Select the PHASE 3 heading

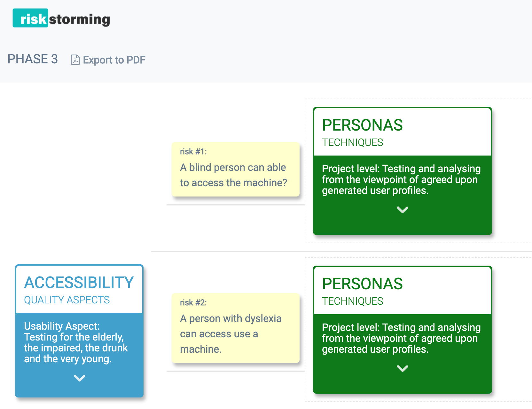tap(33, 59)
